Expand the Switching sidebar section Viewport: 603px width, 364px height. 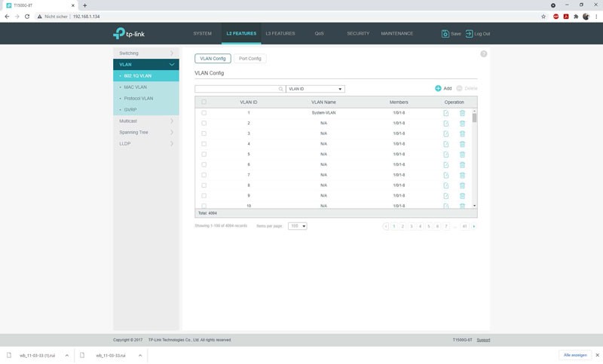[x=146, y=54]
